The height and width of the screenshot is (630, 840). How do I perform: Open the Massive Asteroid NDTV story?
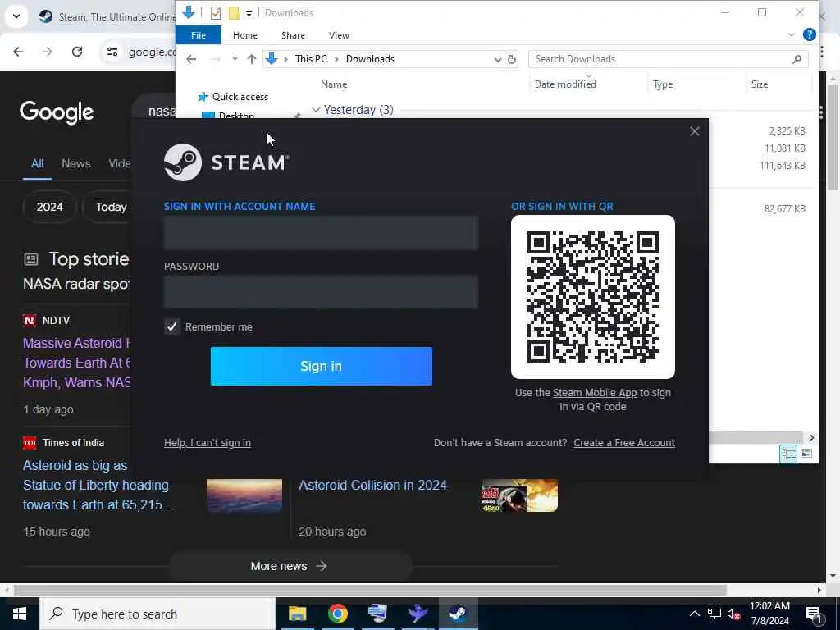[x=76, y=363]
